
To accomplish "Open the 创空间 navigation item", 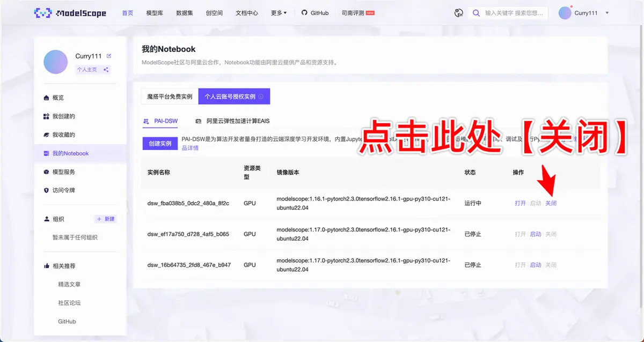I will click(214, 13).
